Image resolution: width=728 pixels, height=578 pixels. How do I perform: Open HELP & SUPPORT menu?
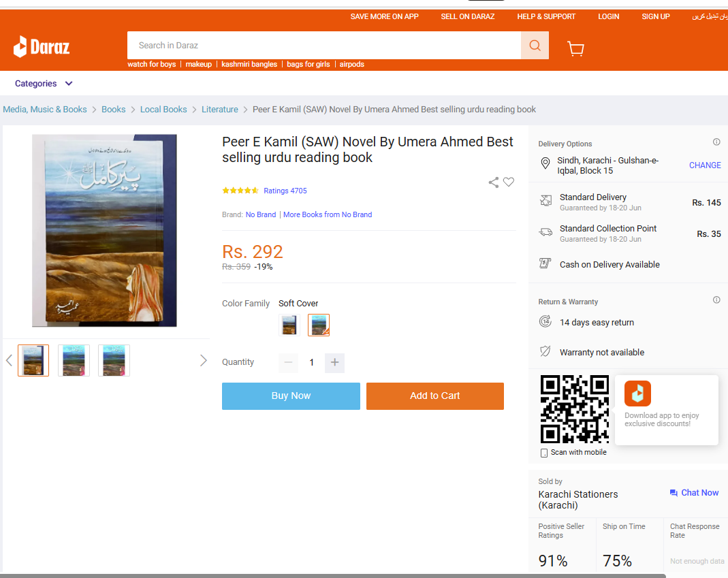click(x=546, y=17)
